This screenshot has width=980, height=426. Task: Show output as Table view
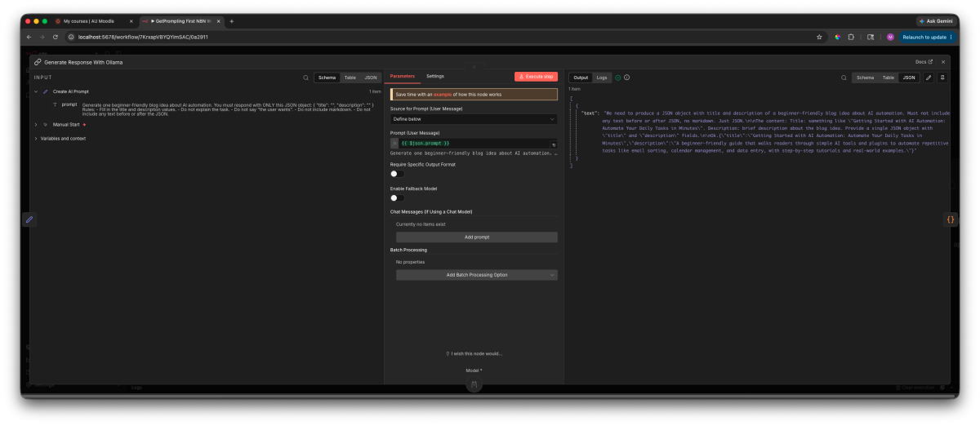click(888, 78)
